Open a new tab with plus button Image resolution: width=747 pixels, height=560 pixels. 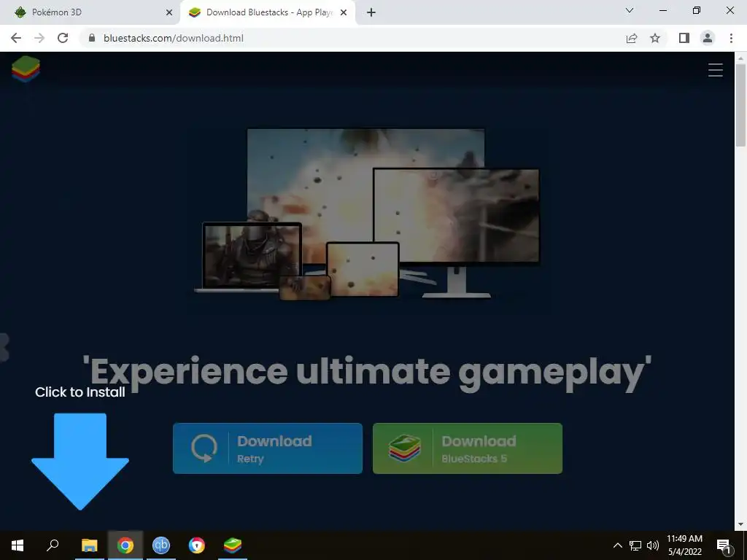(x=371, y=12)
